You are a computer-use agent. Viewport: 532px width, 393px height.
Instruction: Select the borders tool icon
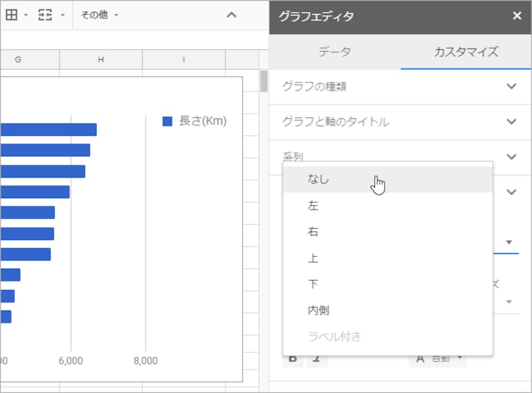tap(12, 14)
